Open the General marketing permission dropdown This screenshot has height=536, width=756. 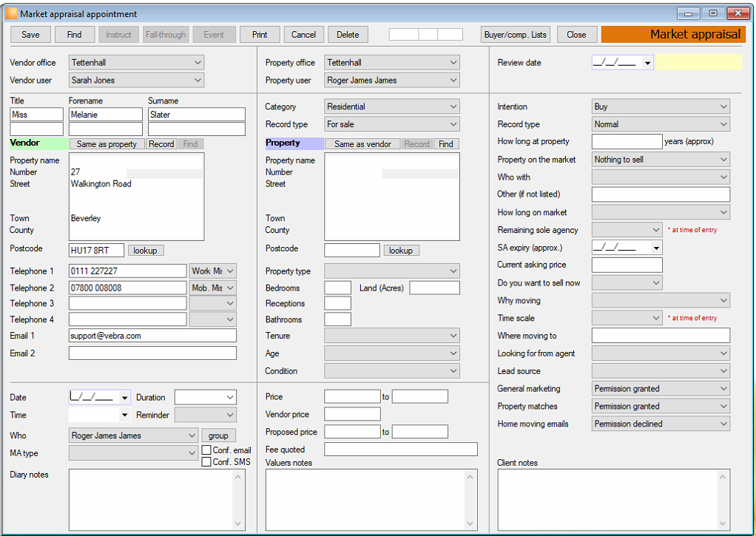click(661, 388)
